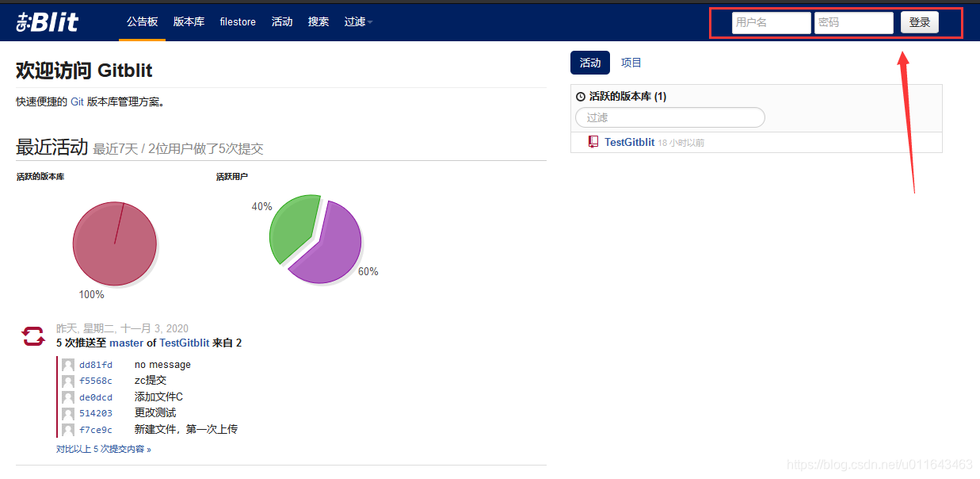This screenshot has height=479, width=980.
Task: Click the book icon next to TestGitblit repository
Action: click(593, 141)
